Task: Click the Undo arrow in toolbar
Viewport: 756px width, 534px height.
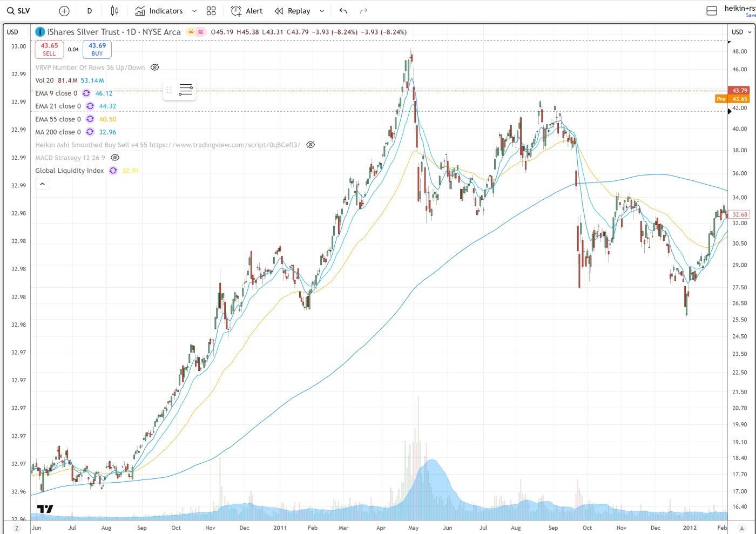Action: [x=343, y=11]
